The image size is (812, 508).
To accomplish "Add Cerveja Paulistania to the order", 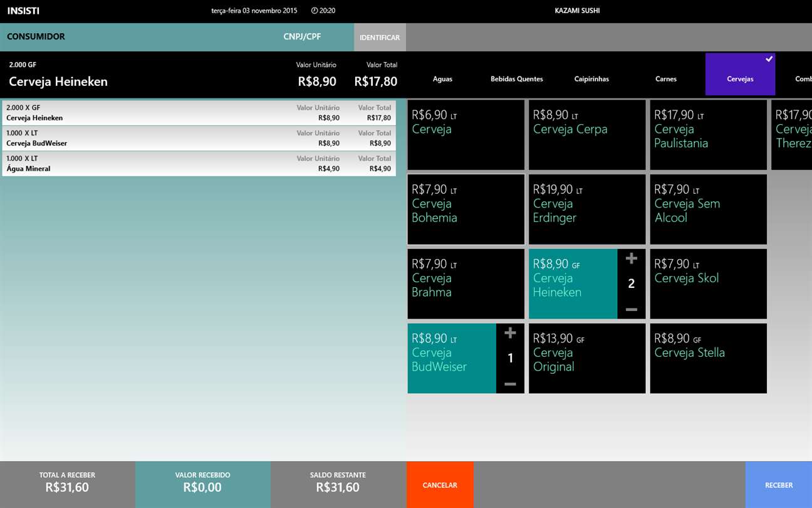I will click(708, 135).
